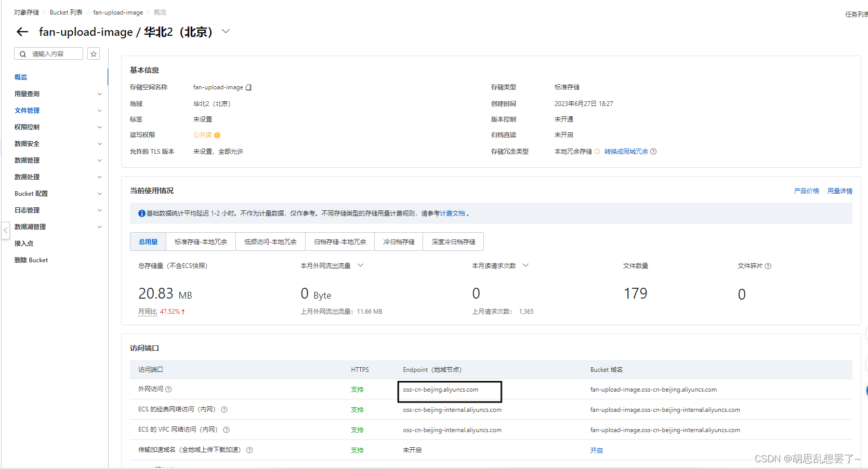Click the sidebar search input field

click(x=49, y=53)
